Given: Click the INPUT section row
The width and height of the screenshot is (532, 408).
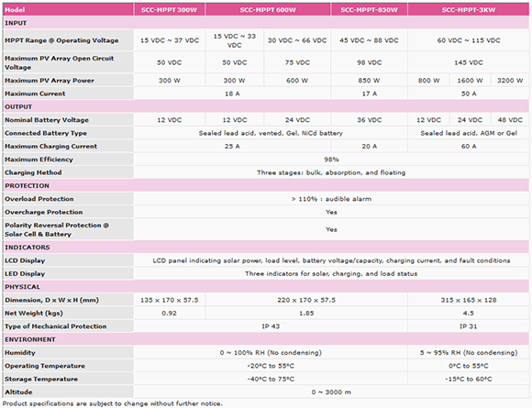Looking at the screenshot, I should pos(266,23).
